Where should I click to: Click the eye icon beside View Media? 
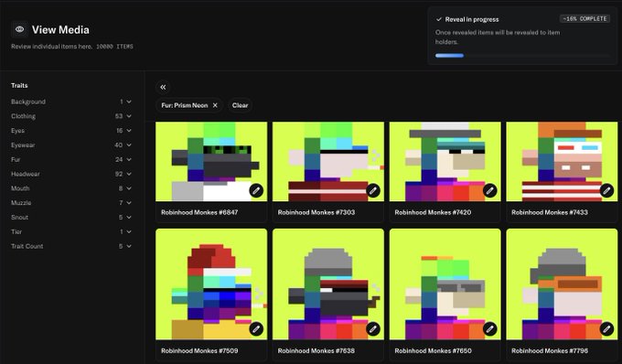click(19, 29)
